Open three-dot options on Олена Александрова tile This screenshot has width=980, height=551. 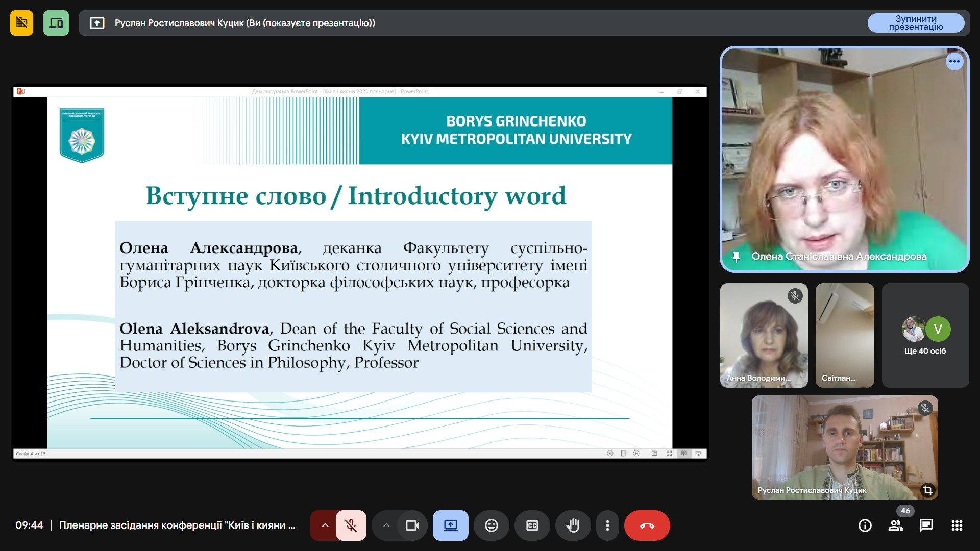coord(954,61)
